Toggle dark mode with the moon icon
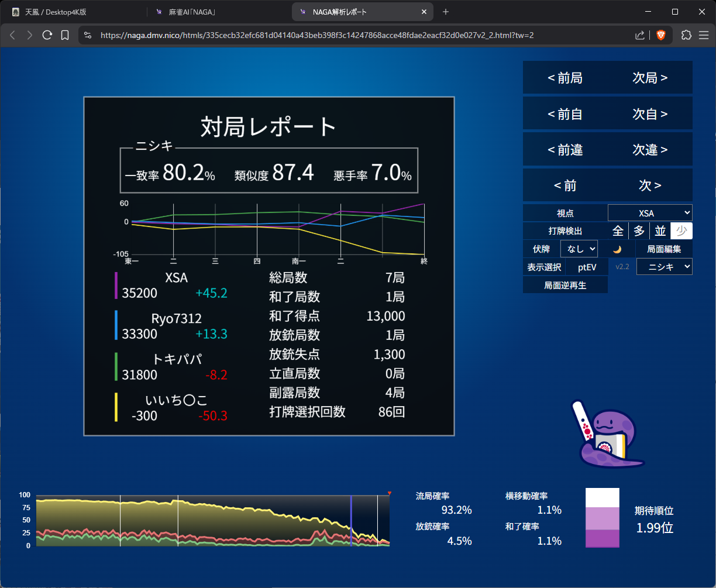This screenshot has width=716, height=588. point(617,249)
